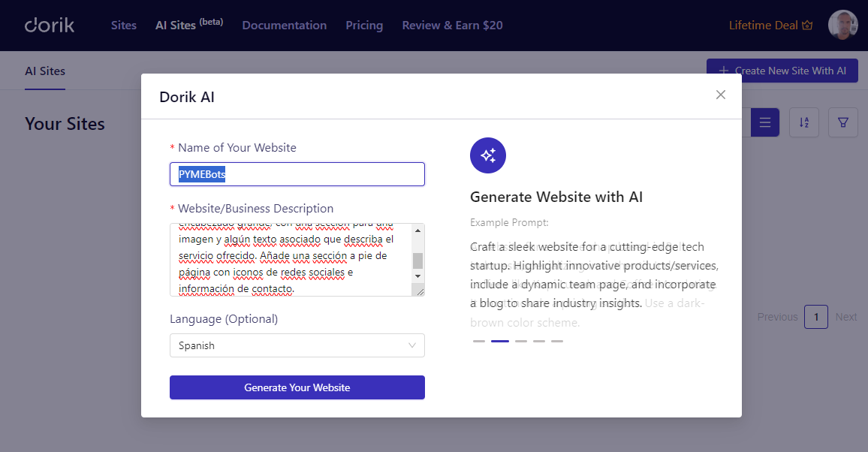Sort sites alphabetically A to Z
Image resolution: width=868 pixels, height=452 pixels.
[x=804, y=122]
